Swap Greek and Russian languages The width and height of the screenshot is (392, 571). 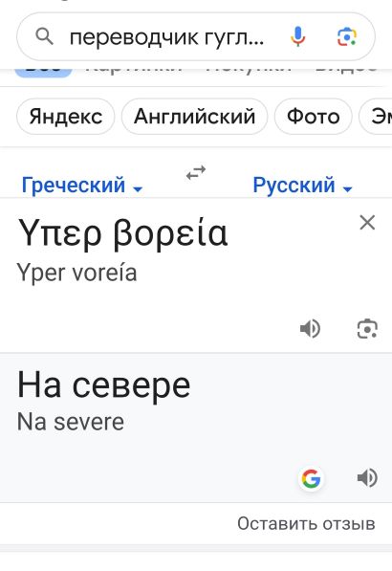click(196, 172)
